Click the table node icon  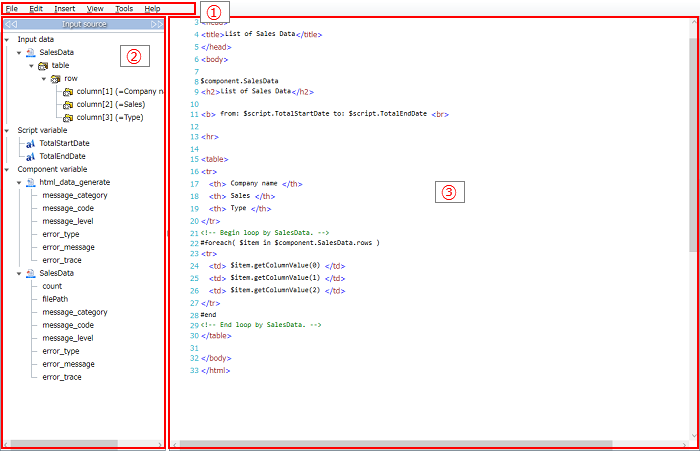tap(43, 65)
